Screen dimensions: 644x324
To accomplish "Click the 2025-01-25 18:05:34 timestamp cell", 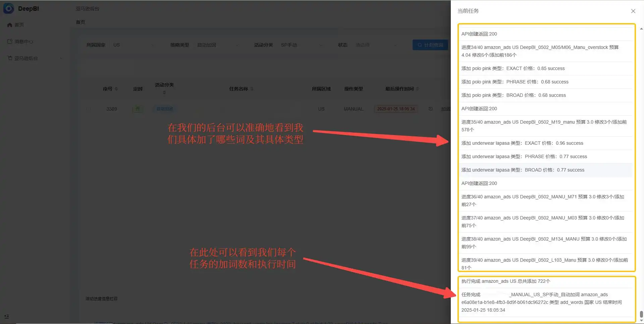I will [396, 109].
